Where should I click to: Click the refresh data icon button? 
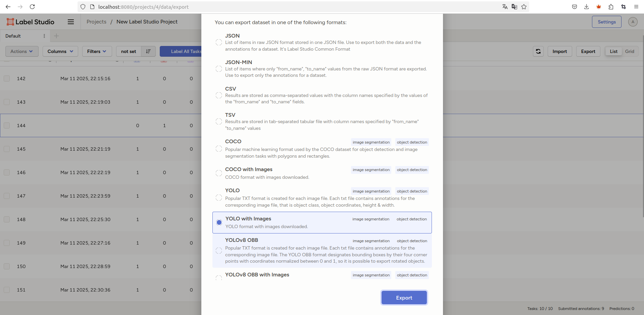click(538, 51)
